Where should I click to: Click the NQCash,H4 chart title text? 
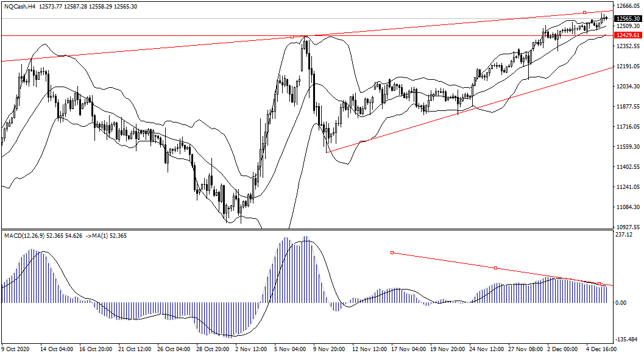coord(19,7)
